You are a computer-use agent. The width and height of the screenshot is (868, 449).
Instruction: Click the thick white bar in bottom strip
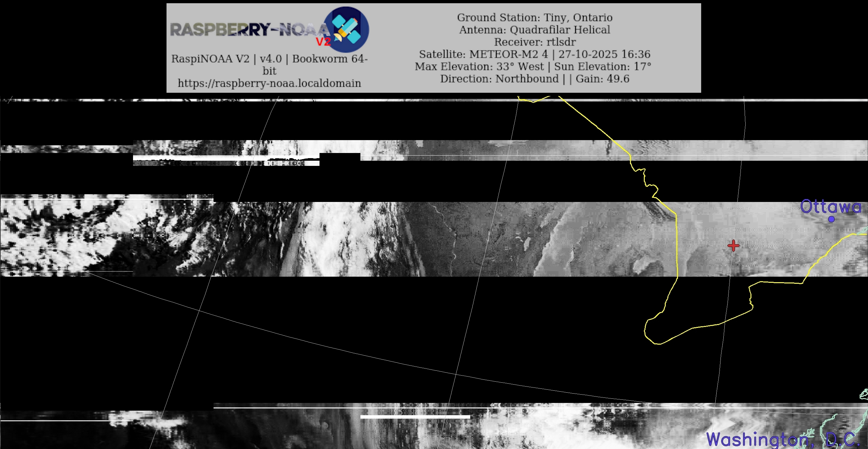pos(415,417)
